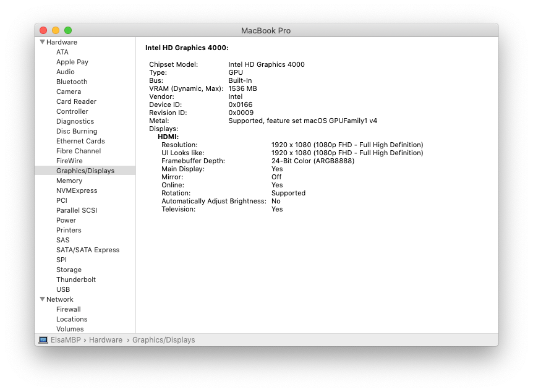Viewport: 533px width, 392px height.
Task: Show Bluetooth information
Action: pos(72,82)
